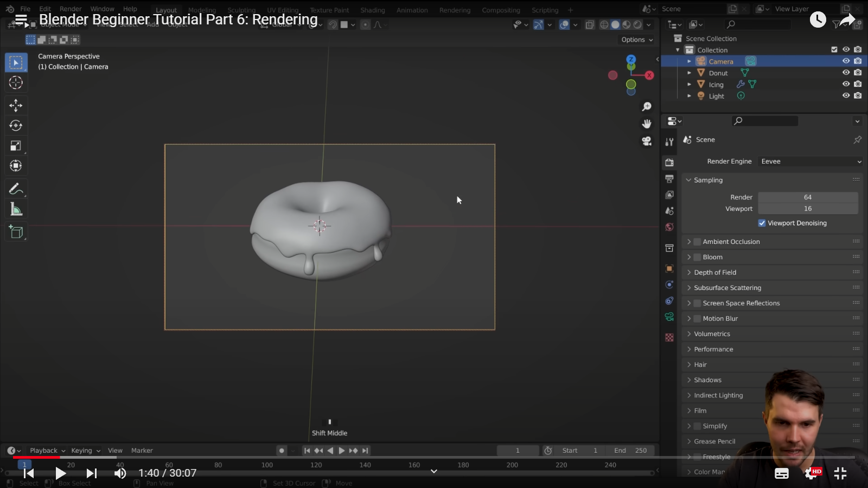Expand the Subsurface Scattering panel

(771, 288)
